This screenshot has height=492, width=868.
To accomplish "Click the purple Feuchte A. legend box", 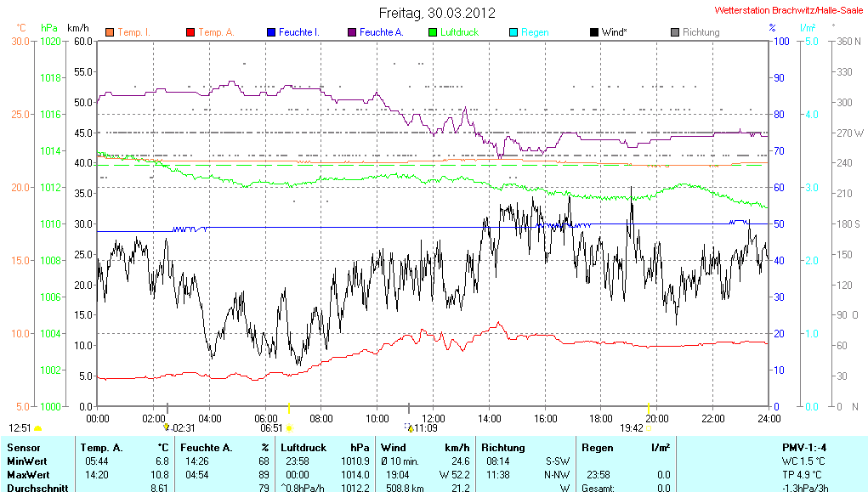I will (x=351, y=32).
